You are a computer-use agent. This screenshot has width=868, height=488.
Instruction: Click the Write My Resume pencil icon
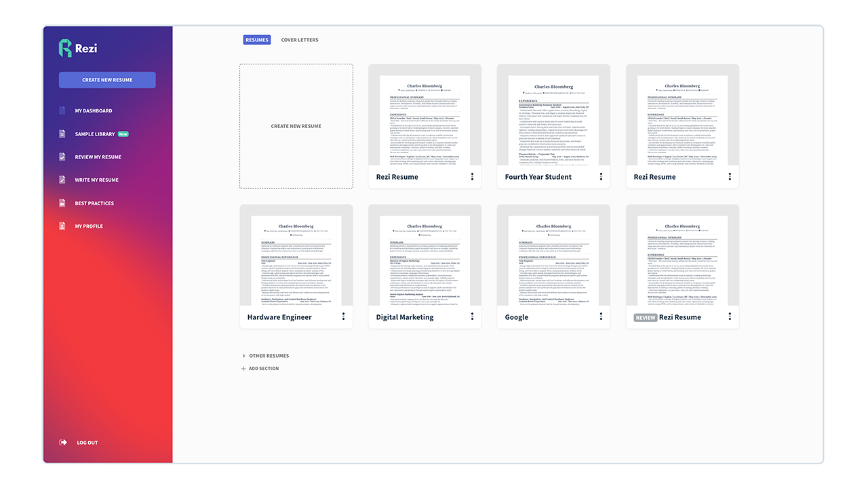point(62,180)
